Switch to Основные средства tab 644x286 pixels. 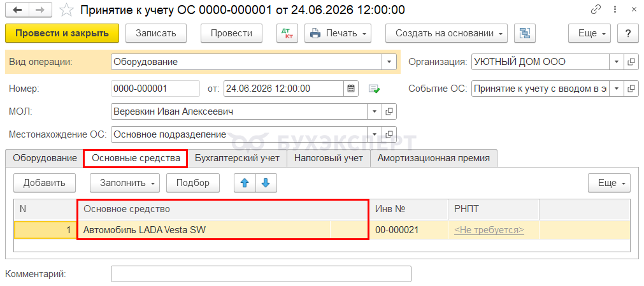click(x=136, y=158)
